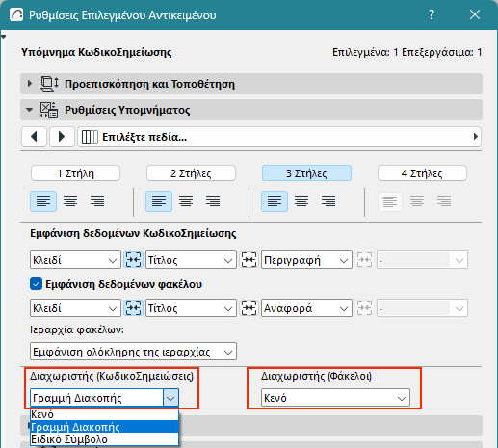Open the folder data Κλειδί dropdown

pyautogui.click(x=75, y=308)
